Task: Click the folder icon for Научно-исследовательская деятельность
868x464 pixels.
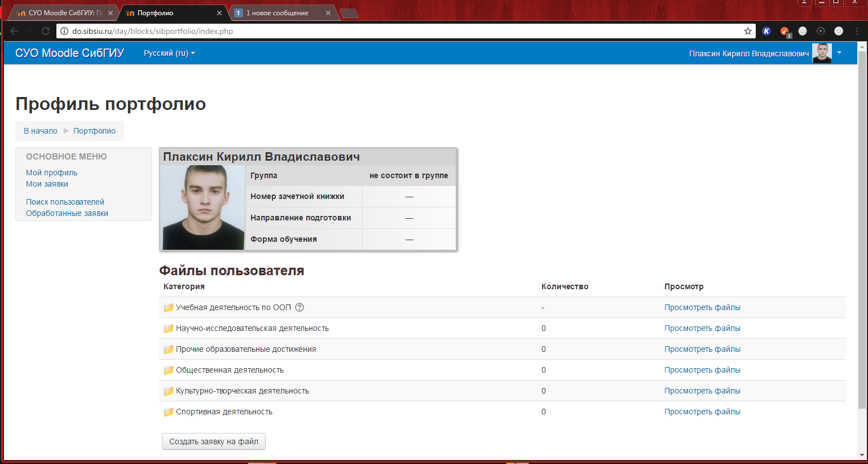Action: coord(168,329)
